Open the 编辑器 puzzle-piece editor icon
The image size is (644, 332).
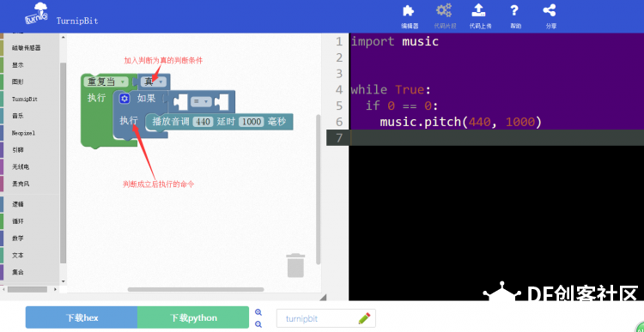(x=409, y=11)
